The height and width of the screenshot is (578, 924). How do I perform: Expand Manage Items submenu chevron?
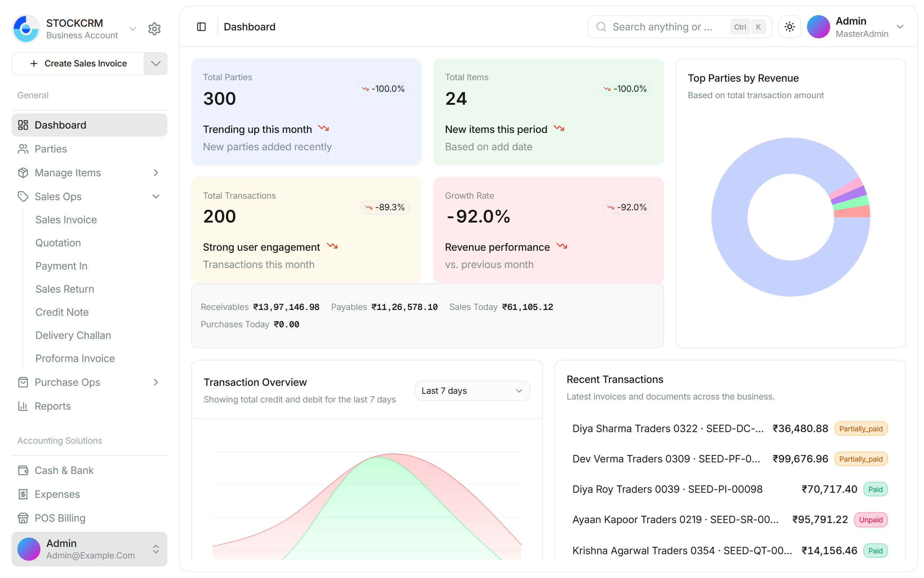point(156,173)
